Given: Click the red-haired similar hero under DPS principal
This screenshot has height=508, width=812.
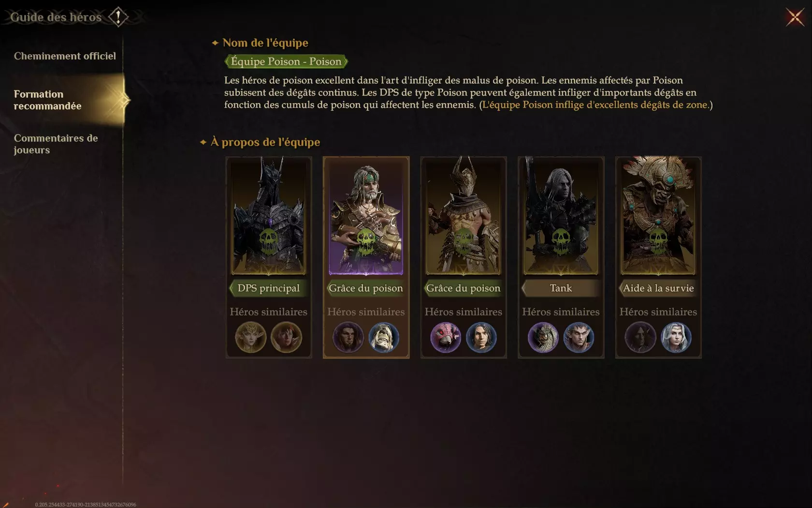Looking at the screenshot, I should click(287, 337).
